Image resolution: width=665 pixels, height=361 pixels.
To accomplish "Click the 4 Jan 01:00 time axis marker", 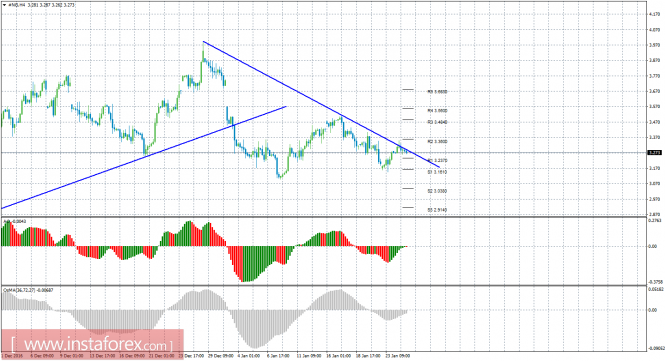I will tap(249, 356).
